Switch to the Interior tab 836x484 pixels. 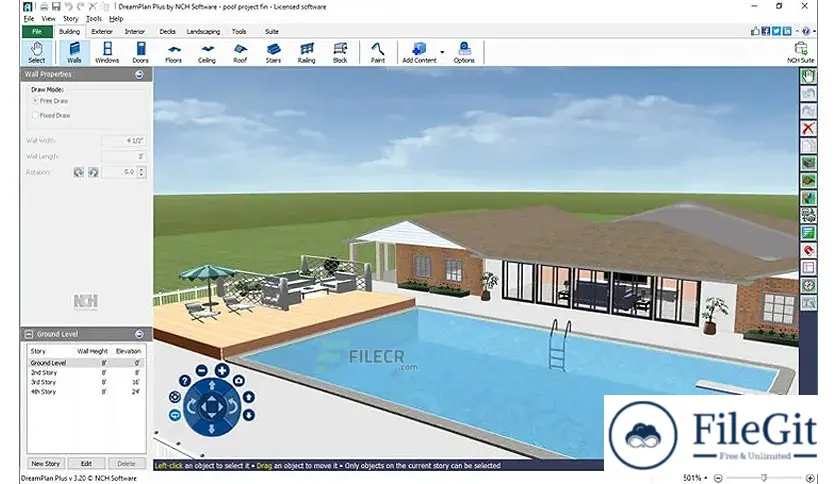pos(135,31)
